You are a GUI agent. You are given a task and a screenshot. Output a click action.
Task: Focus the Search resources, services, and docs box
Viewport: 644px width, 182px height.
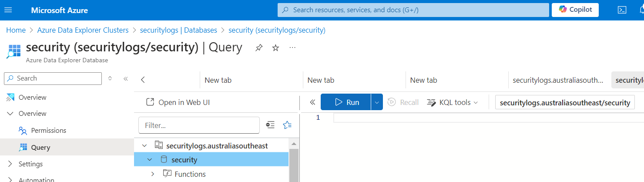click(413, 10)
